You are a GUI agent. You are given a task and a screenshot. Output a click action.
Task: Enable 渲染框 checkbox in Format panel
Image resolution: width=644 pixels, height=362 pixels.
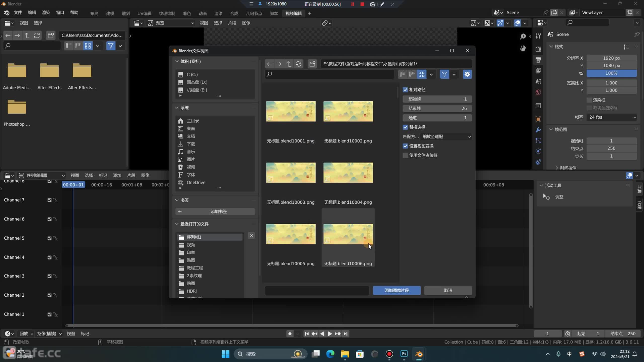click(x=589, y=100)
